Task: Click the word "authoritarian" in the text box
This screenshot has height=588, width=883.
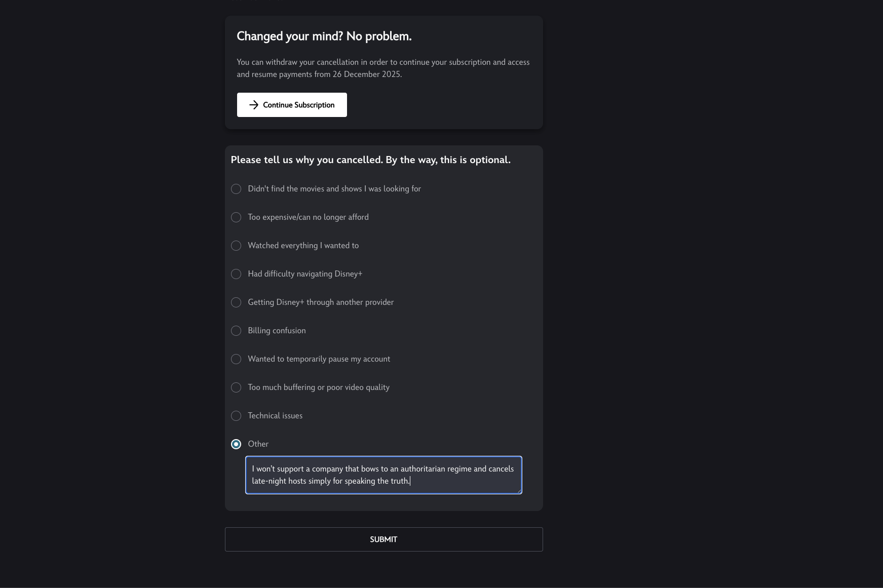Action: pos(423,469)
